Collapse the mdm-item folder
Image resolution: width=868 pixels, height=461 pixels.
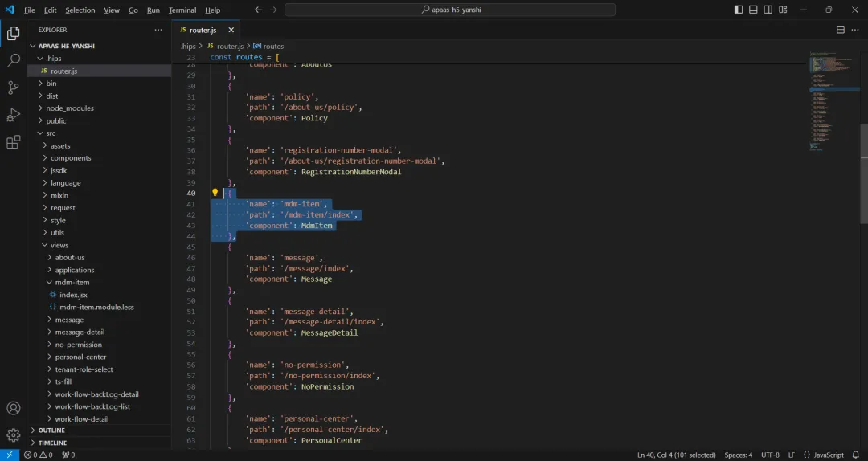pos(99,282)
